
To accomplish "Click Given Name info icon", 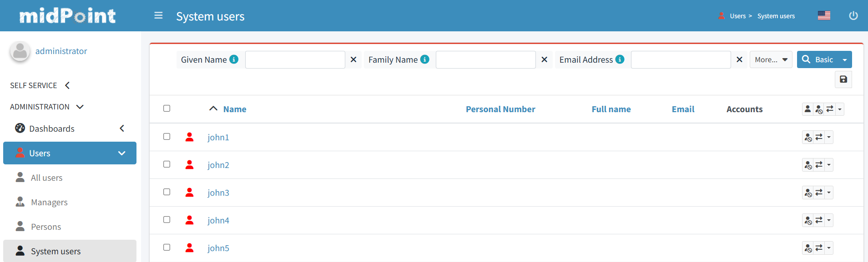I will [234, 59].
